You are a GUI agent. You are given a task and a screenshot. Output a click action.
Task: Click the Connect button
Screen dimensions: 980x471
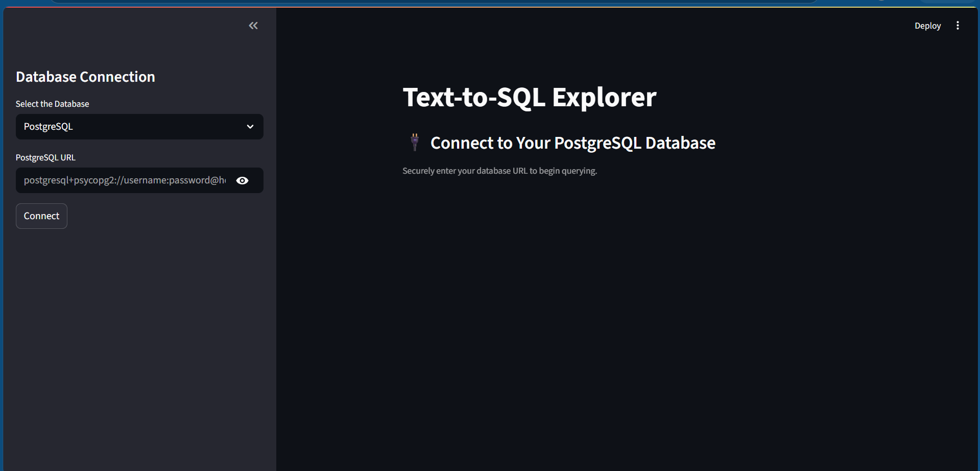tap(41, 216)
